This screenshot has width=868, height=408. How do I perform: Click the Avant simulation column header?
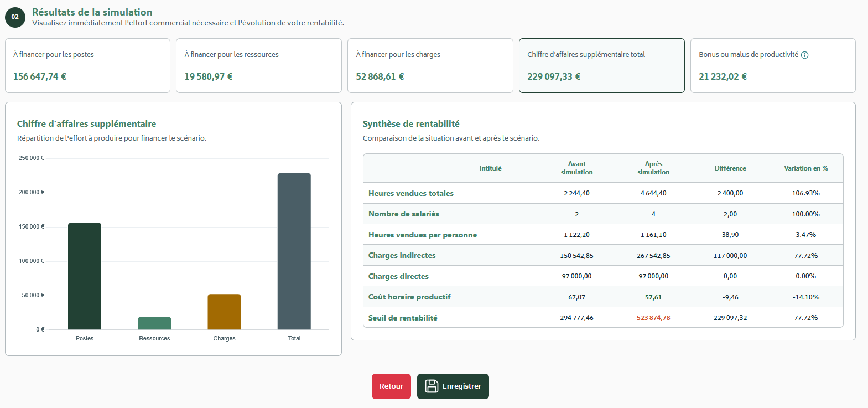[576, 168]
